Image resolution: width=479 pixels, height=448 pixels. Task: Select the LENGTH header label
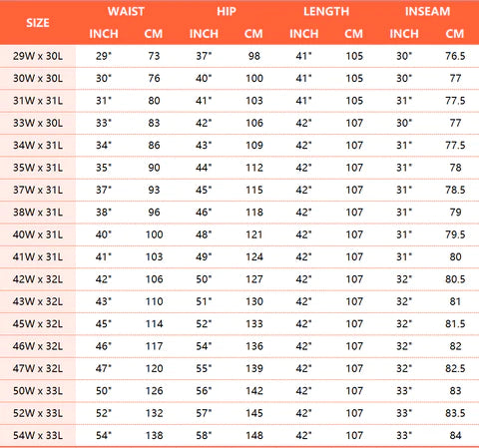[x=326, y=12]
